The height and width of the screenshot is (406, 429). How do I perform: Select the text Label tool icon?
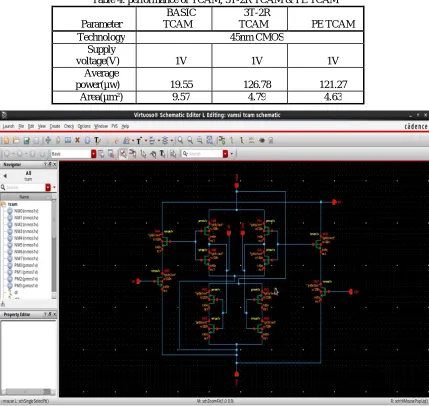click(97, 141)
